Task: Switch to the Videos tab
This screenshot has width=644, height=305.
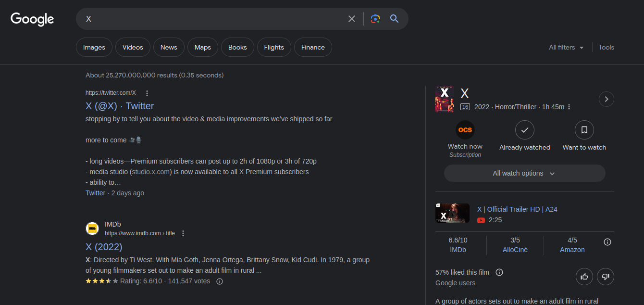Action: (133, 47)
